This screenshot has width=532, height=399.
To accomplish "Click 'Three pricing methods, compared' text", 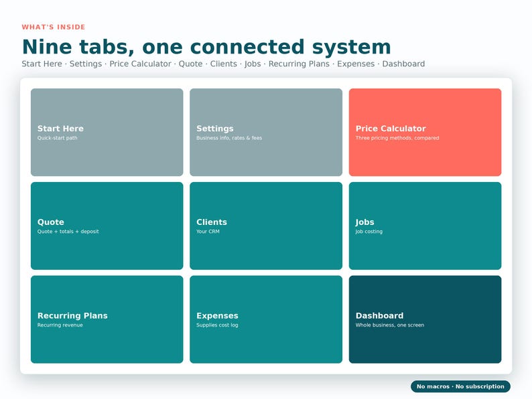I will click(x=397, y=138).
